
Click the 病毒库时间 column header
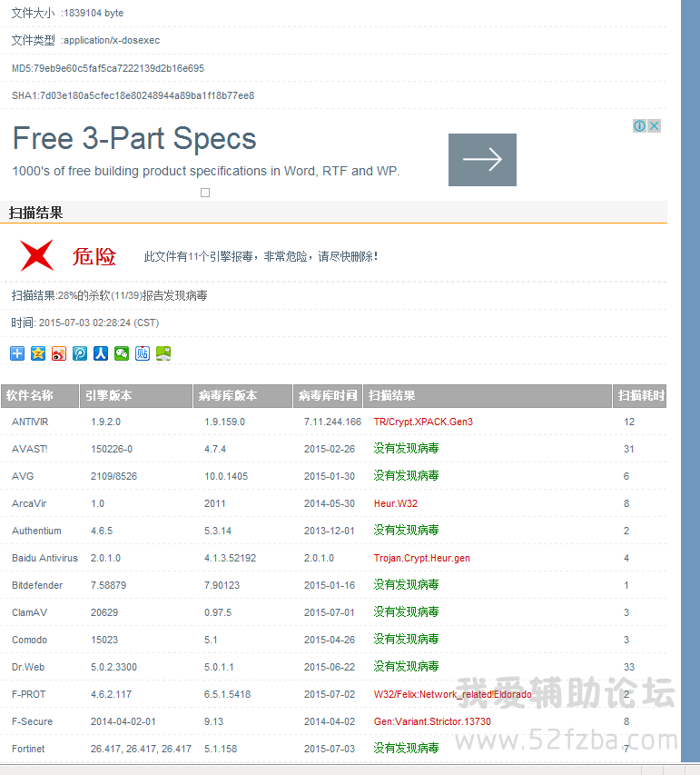[328, 396]
